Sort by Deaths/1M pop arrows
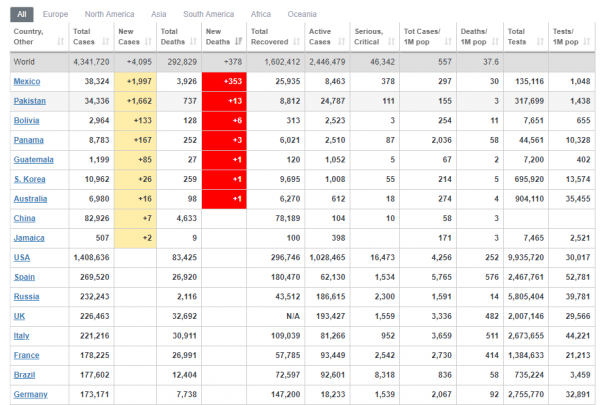600x405 pixels. (495, 42)
